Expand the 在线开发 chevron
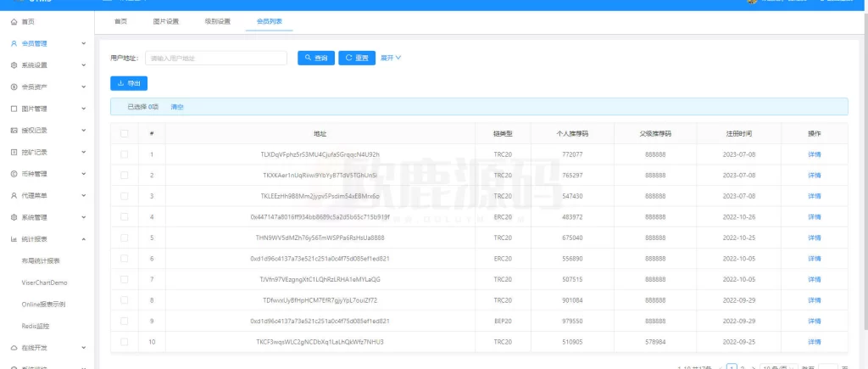 click(84, 348)
